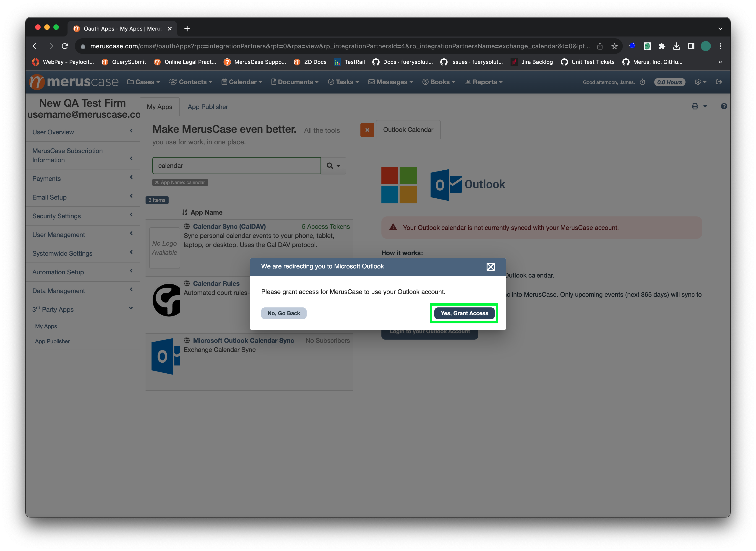Toggle browser side panel icon
Screen dimensions: 756x551
coord(691,46)
